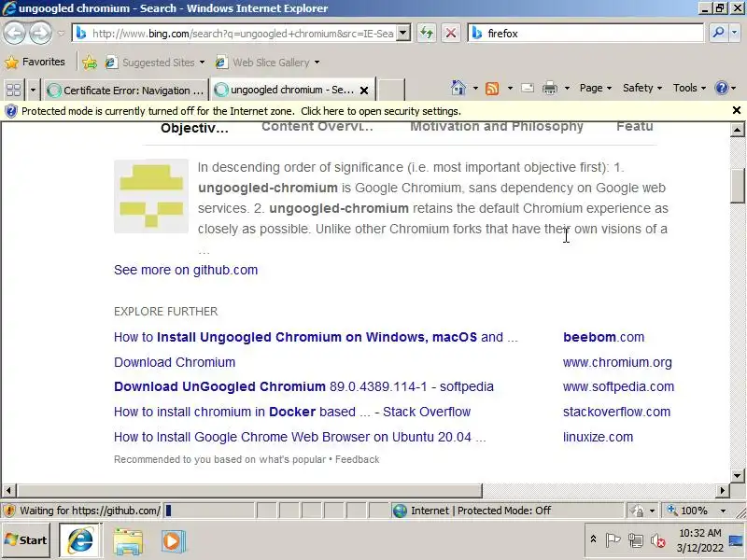Open Windows Media Player taskbar icon
747x560 pixels.
click(173, 541)
